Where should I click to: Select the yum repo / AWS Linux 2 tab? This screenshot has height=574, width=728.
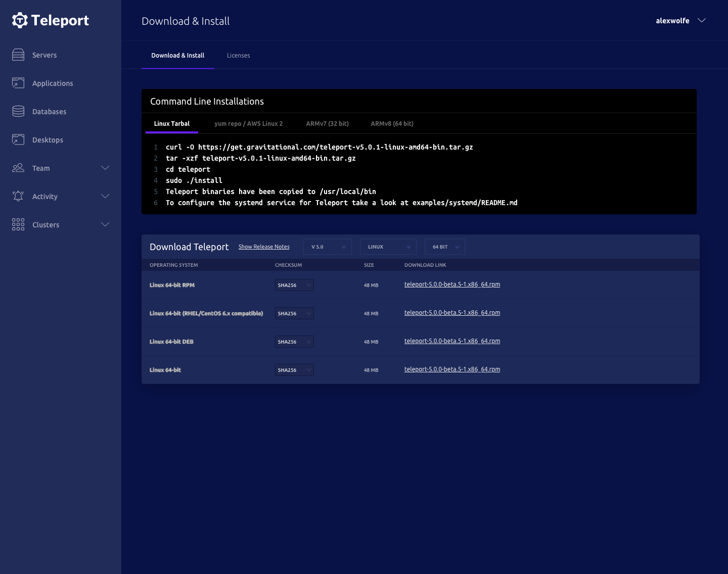pos(248,124)
